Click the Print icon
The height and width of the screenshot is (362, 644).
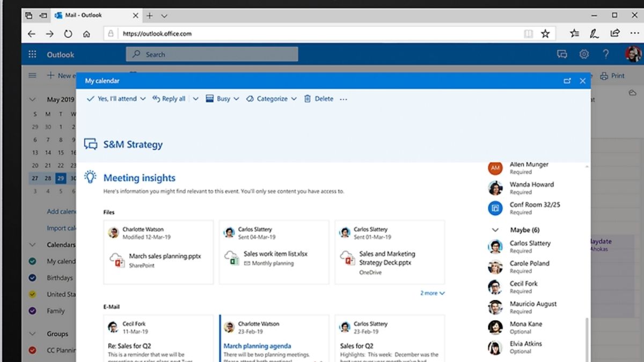(x=604, y=76)
